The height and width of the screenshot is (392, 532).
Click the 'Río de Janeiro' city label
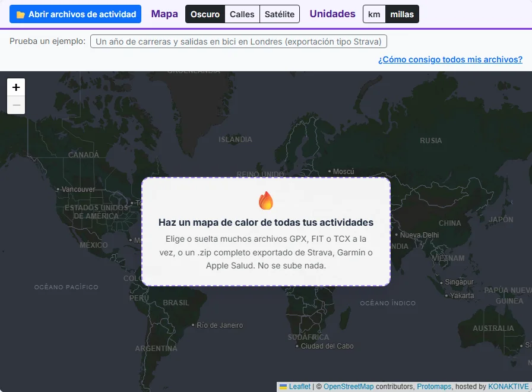(x=220, y=325)
